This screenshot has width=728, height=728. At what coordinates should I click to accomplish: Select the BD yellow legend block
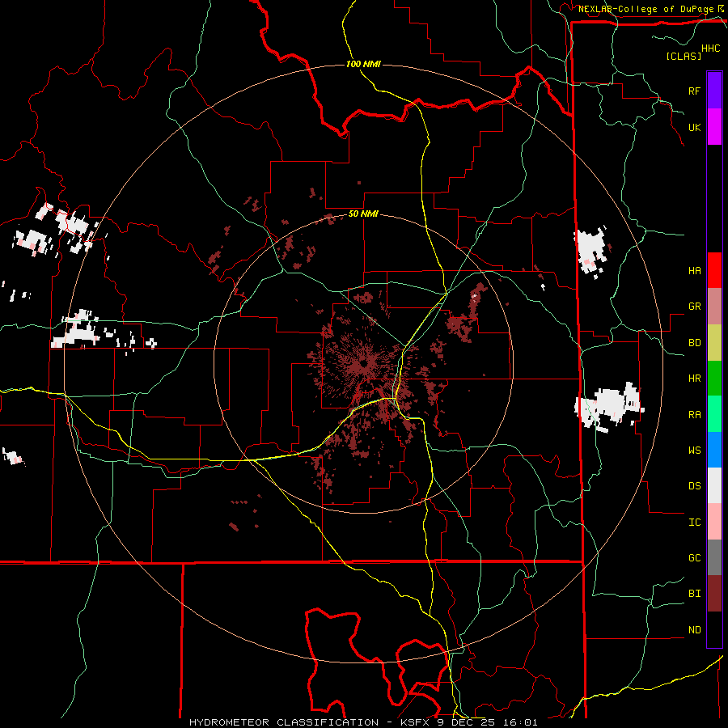tap(714, 342)
